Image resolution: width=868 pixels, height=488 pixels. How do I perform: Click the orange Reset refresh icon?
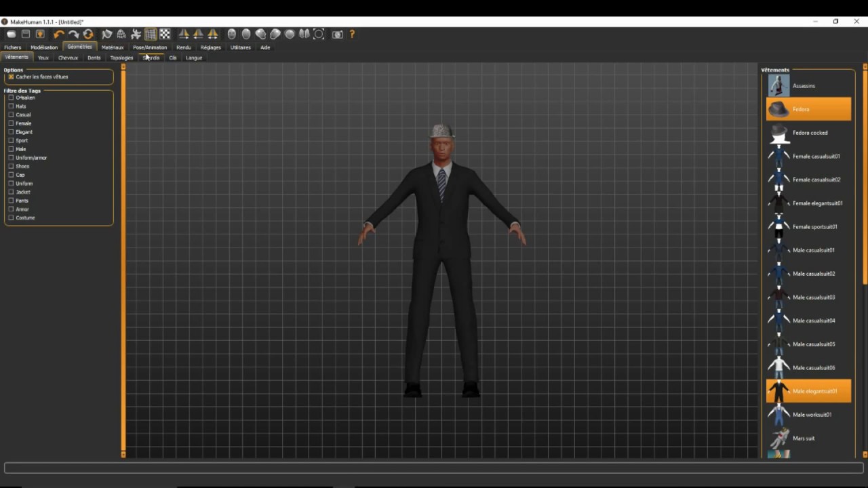click(x=87, y=34)
